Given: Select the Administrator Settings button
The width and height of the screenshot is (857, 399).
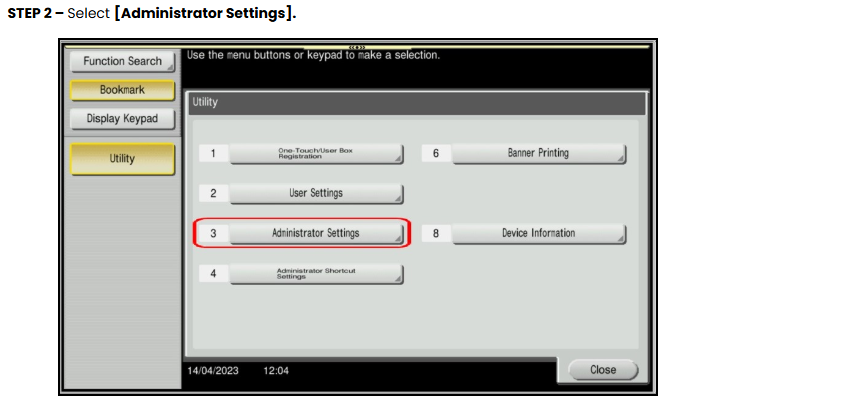Looking at the screenshot, I should (x=316, y=233).
